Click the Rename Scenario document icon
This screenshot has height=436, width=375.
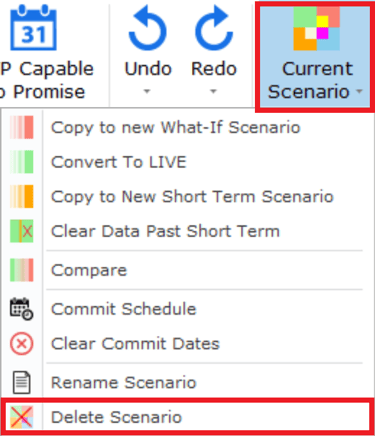tap(22, 382)
